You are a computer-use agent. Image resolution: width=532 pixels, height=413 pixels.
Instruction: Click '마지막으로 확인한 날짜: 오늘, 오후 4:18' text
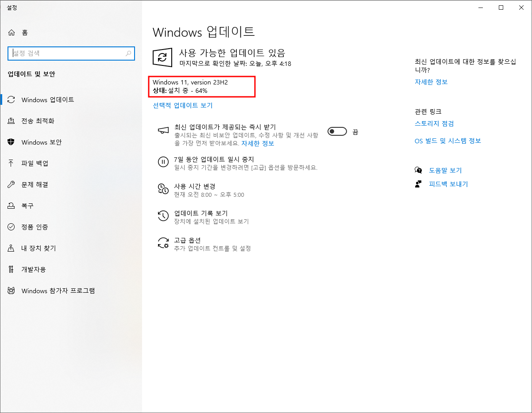click(235, 64)
